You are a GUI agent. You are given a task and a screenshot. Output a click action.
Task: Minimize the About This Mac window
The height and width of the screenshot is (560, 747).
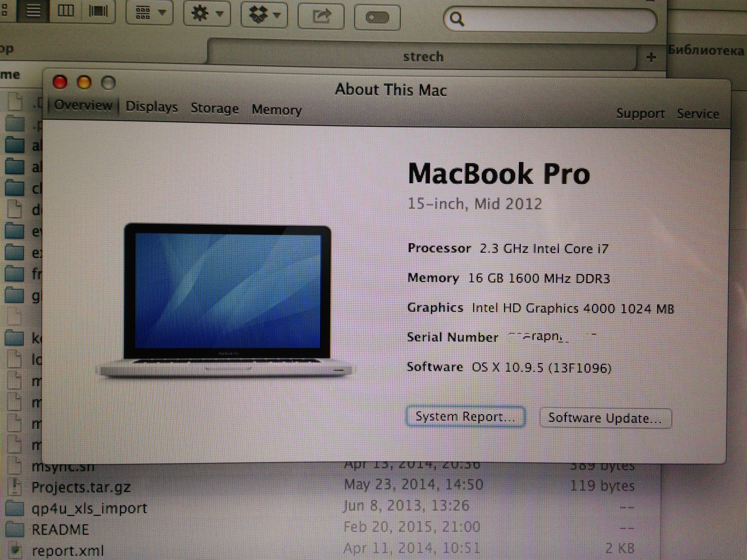[x=84, y=82]
